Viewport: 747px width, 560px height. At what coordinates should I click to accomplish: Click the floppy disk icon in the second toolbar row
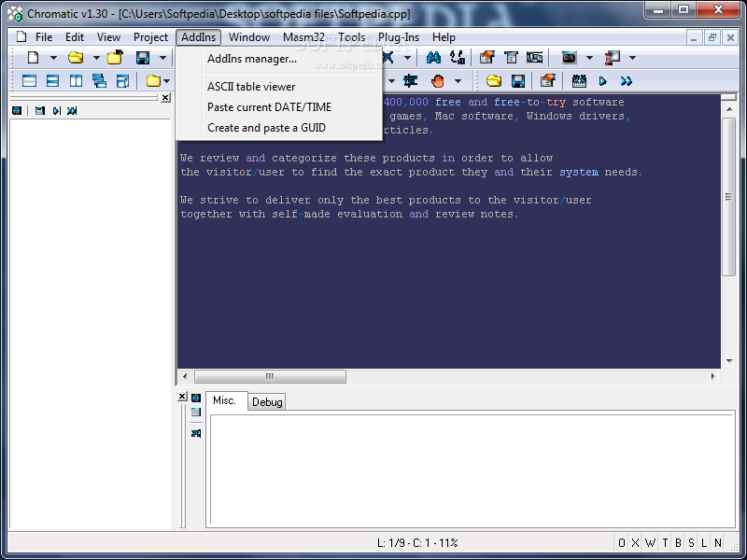(x=518, y=81)
